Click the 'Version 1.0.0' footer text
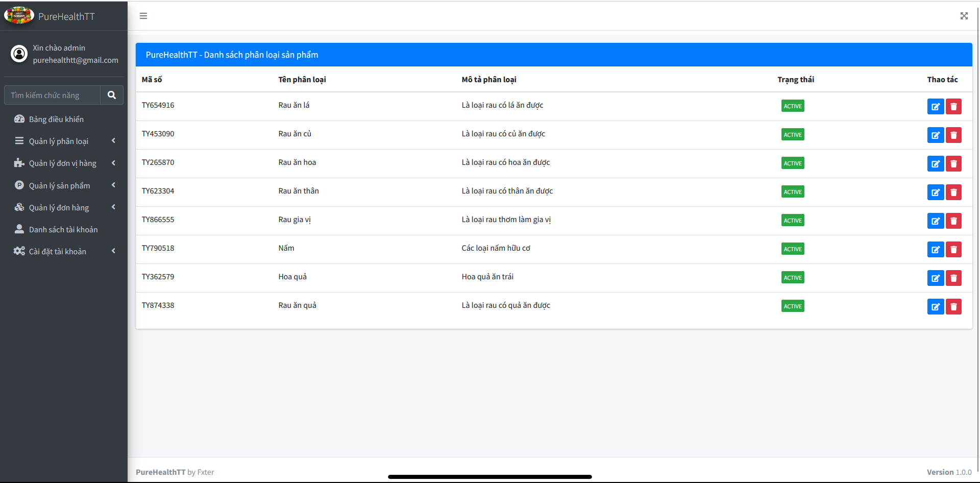 (x=949, y=472)
